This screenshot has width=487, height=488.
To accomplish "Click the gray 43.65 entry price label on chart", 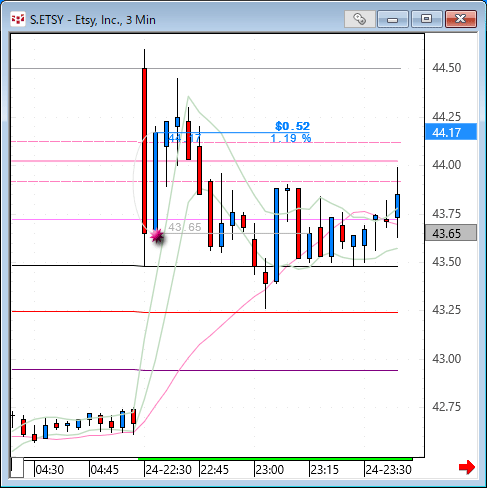I will point(185,227).
